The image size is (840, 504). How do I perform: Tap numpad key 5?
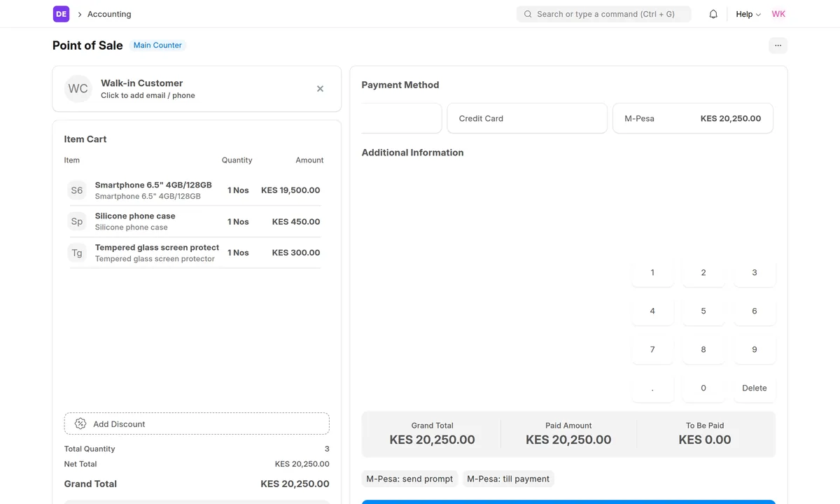point(703,311)
